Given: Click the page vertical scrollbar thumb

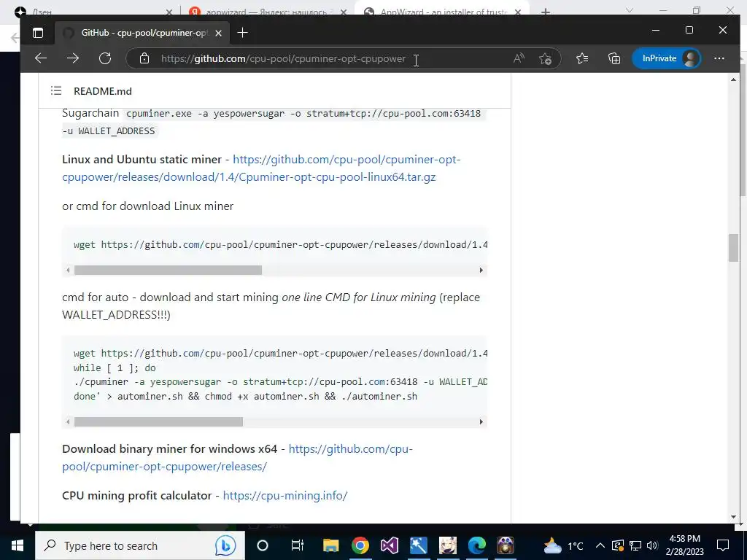Looking at the screenshot, I should (733, 248).
